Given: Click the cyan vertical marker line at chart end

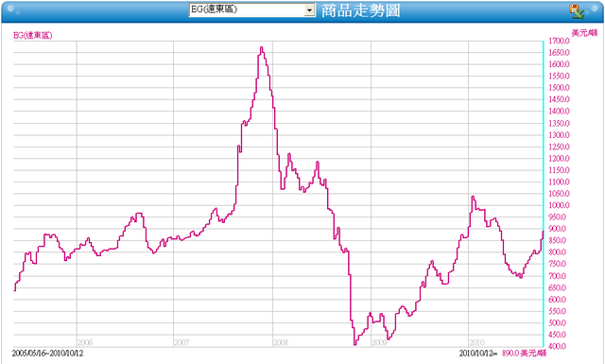Looking at the screenshot, I should pos(544,193).
